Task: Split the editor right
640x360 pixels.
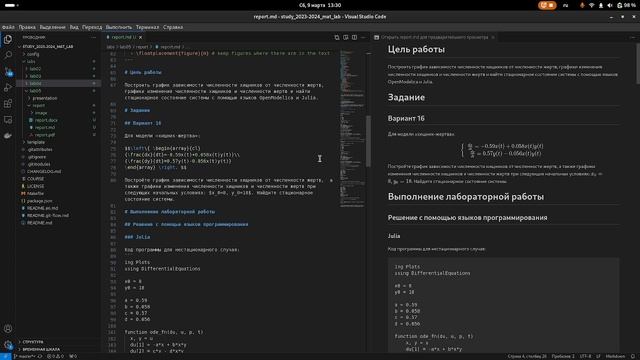Action: tap(354, 37)
